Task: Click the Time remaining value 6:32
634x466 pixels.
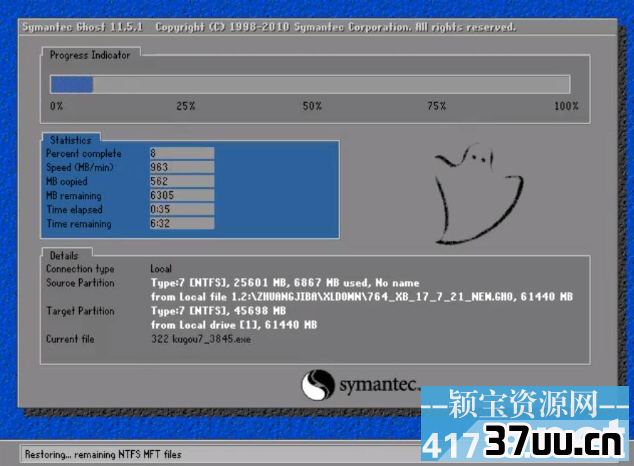Action: click(x=182, y=224)
